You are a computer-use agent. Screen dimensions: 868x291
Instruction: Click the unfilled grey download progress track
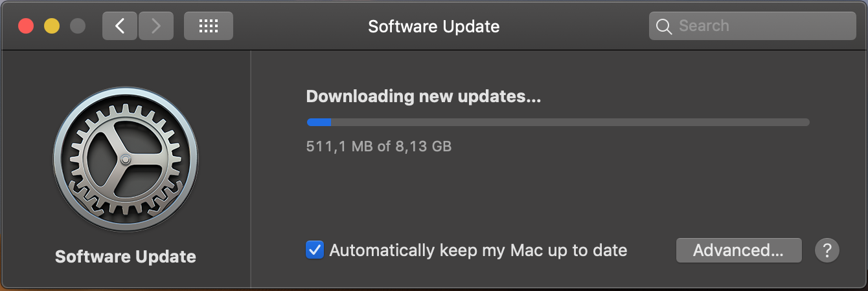[570, 122]
